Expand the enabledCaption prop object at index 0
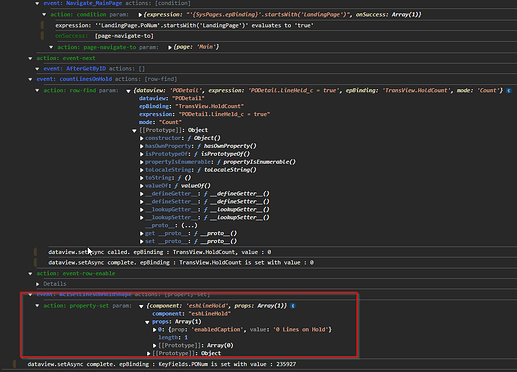Screen dimensions: 517x372 pos(155,330)
